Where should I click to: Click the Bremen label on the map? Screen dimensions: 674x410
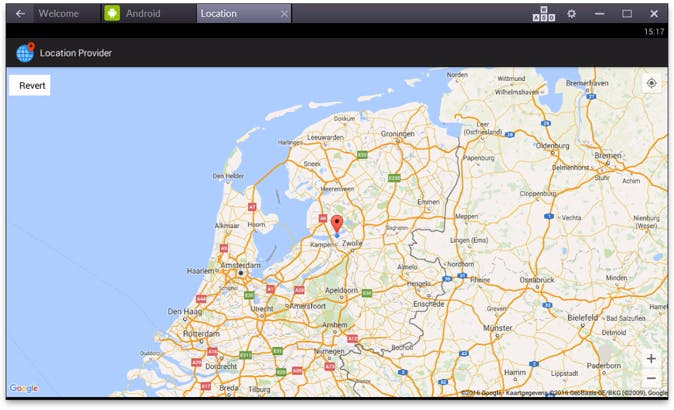tap(608, 155)
